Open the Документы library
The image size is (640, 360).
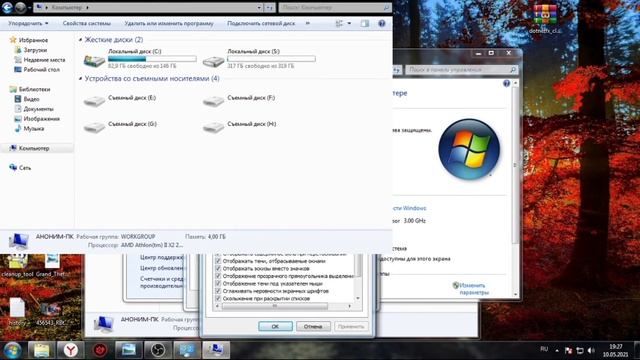coord(34,109)
